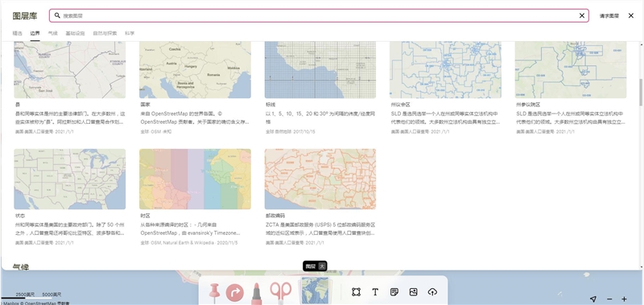The image size is (644, 305).
Task: Switch to the 气候 tab
Action: (52, 33)
